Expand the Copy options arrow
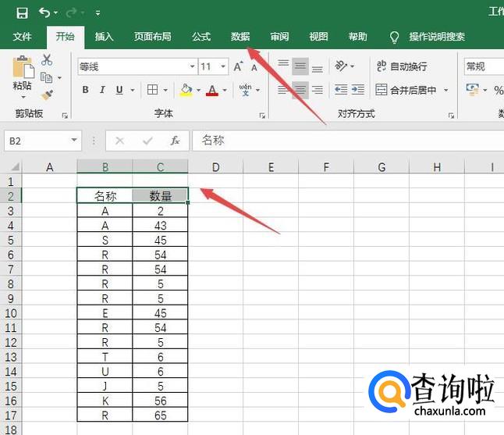504x435 pixels. pyautogui.click(x=59, y=78)
